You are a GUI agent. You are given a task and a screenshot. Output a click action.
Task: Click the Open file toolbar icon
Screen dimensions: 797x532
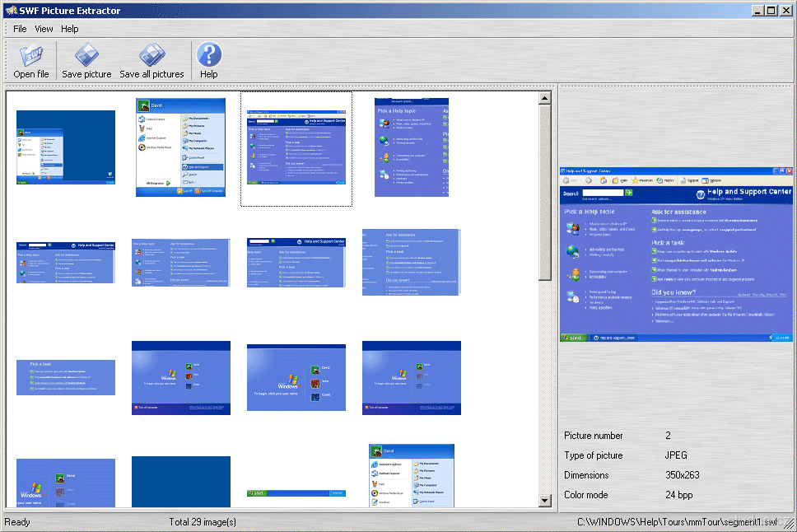[x=31, y=61]
